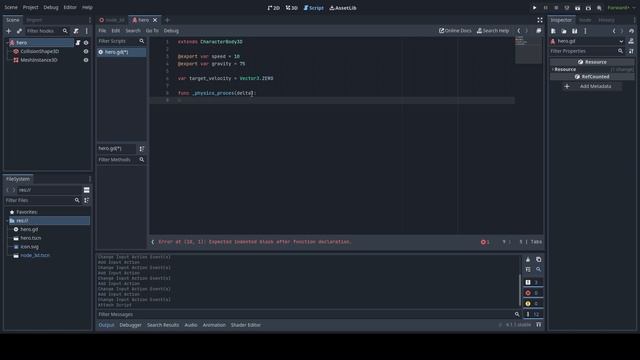Toggle error messages filter in Output

tap(533, 293)
